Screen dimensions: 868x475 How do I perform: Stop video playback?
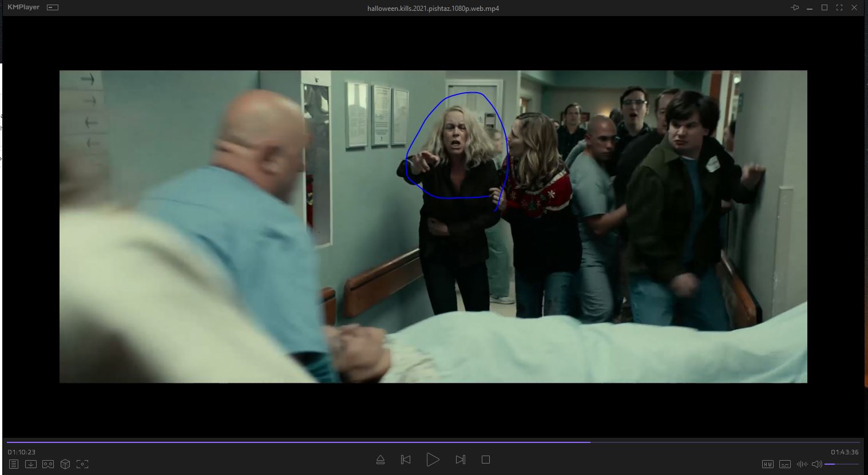click(x=486, y=460)
